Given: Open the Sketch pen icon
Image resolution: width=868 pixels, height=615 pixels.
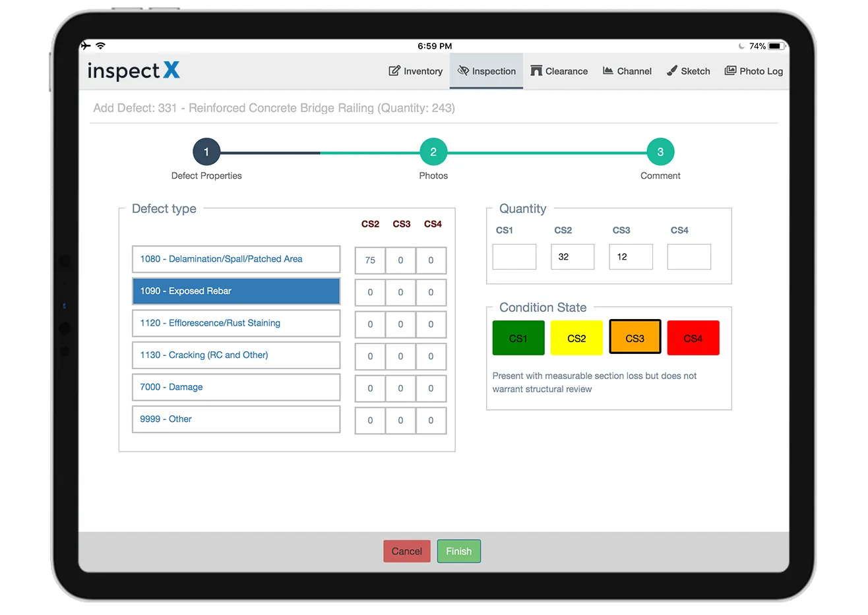Looking at the screenshot, I should (671, 71).
